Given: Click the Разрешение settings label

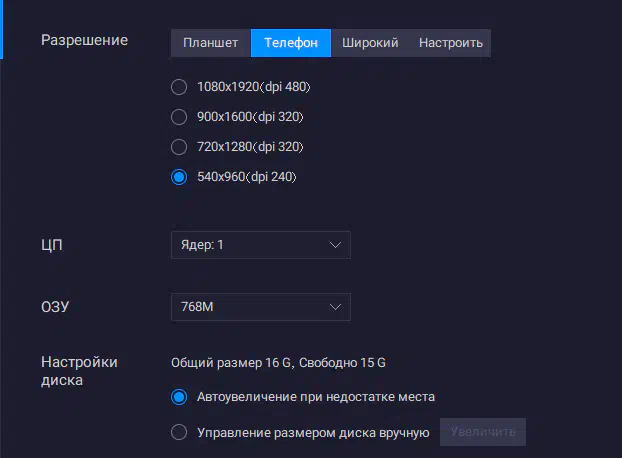Looking at the screenshot, I should [84, 40].
